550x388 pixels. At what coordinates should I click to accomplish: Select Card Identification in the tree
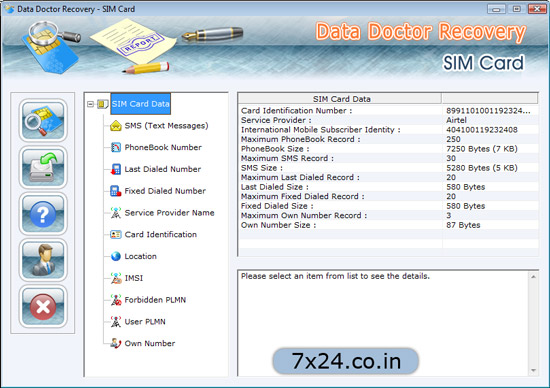point(161,234)
